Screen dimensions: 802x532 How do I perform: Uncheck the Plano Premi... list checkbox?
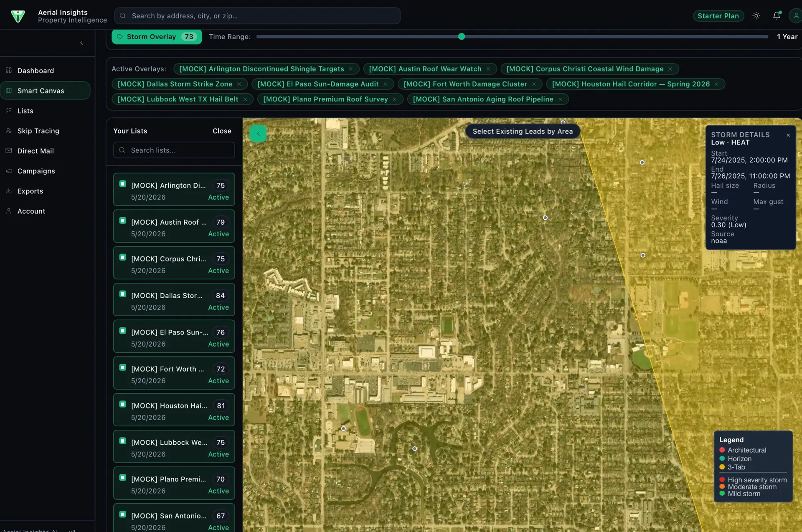(x=123, y=478)
